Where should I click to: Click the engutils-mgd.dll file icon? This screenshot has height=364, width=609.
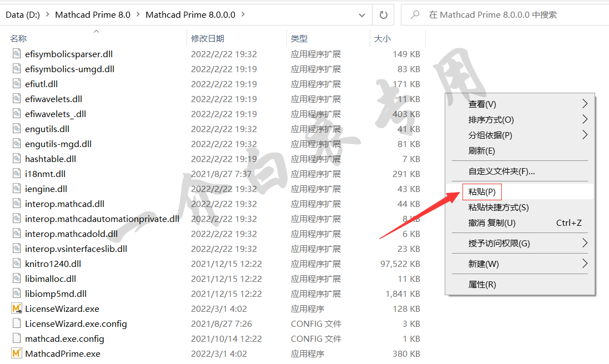[x=17, y=144]
